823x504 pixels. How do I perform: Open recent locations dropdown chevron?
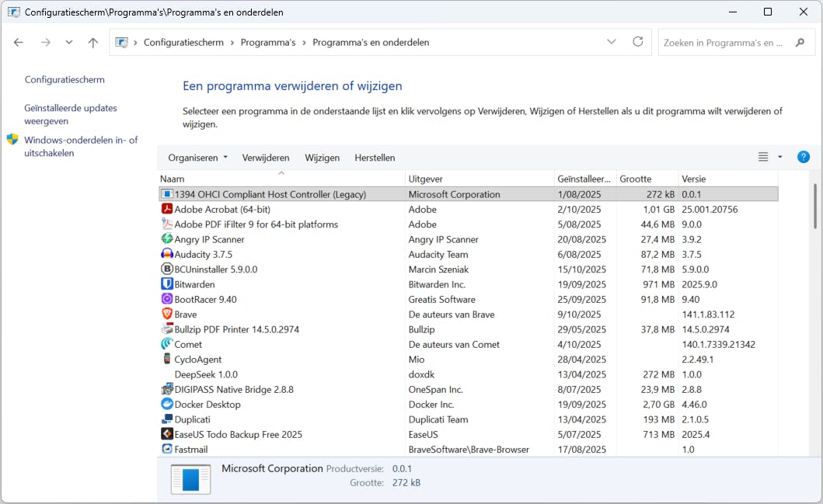click(68, 43)
